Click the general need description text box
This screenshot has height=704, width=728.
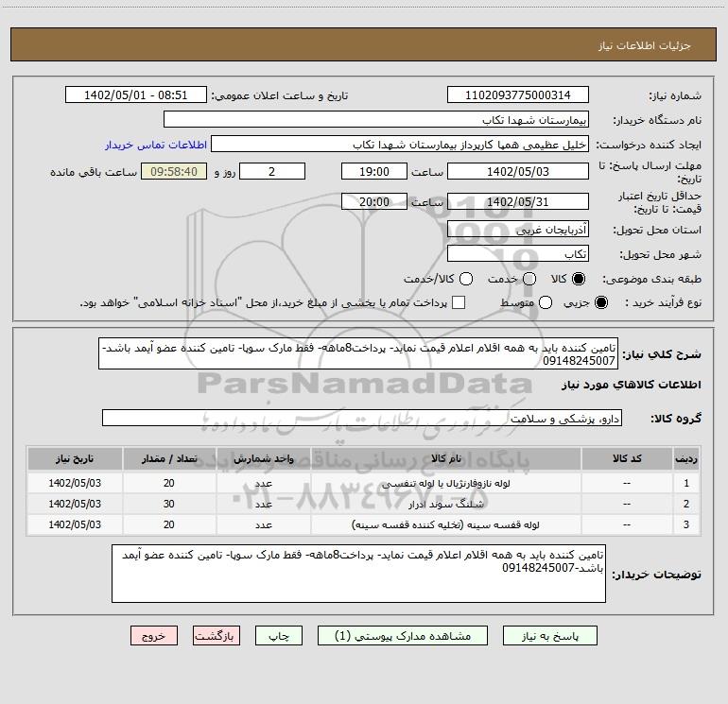(358, 353)
